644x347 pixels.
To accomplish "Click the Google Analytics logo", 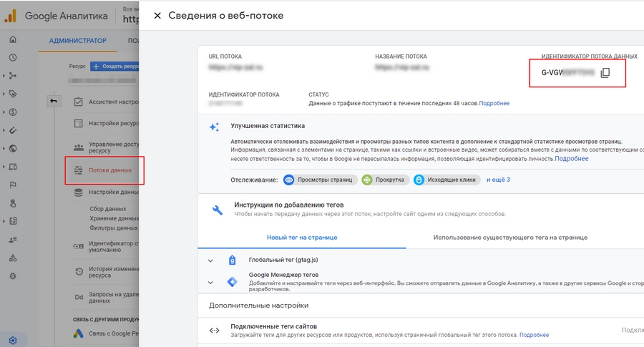I will [x=10, y=16].
